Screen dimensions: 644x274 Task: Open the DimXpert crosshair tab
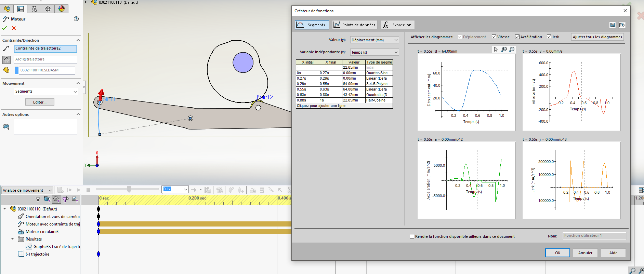(x=48, y=9)
